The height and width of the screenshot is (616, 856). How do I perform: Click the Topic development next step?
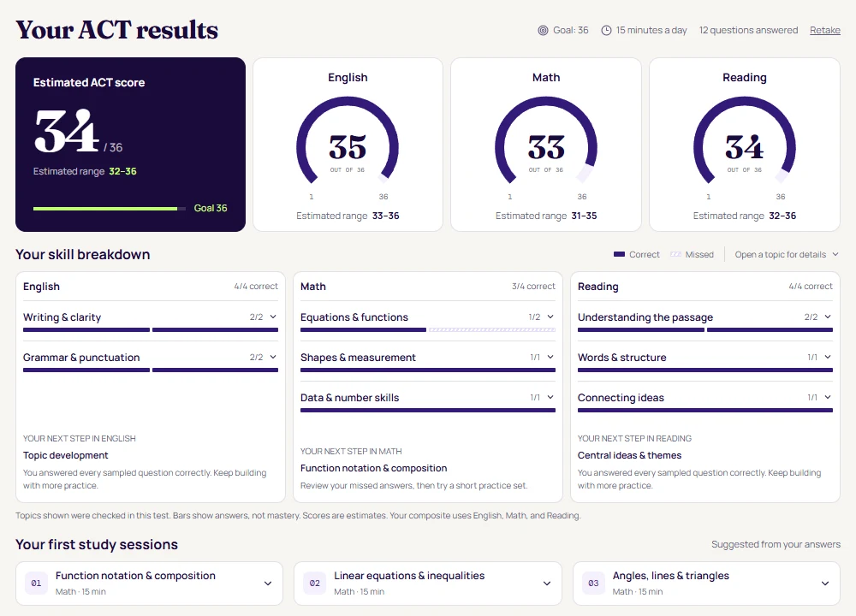66,455
